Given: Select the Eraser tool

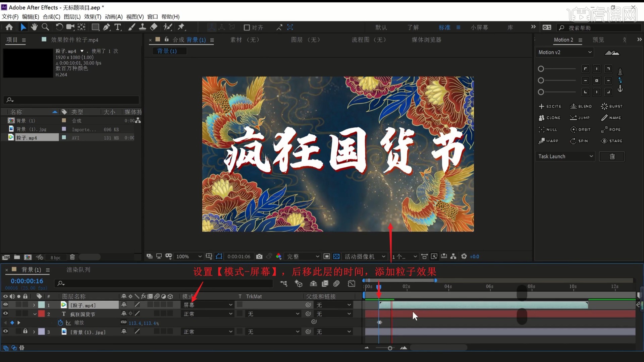Looking at the screenshot, I should pos(154,27).
